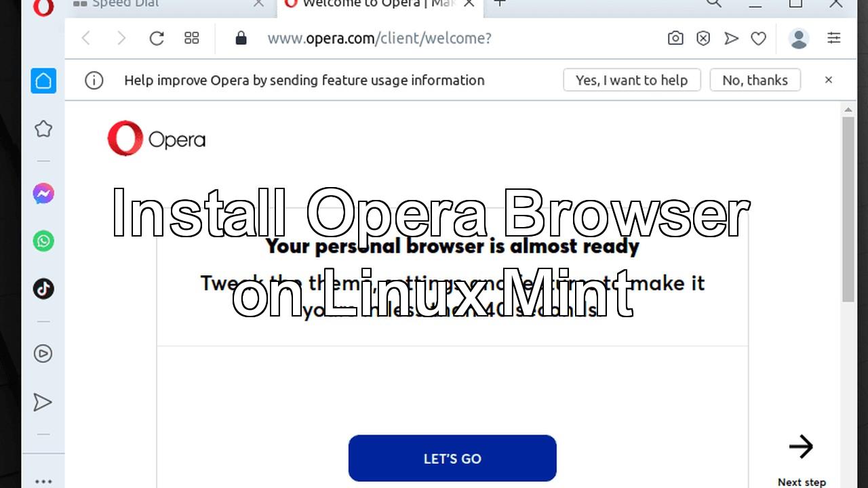This screenshot has height=488, width=868.
Task: Open WhatsApp from the sidebar
Action: click(43, 241)
